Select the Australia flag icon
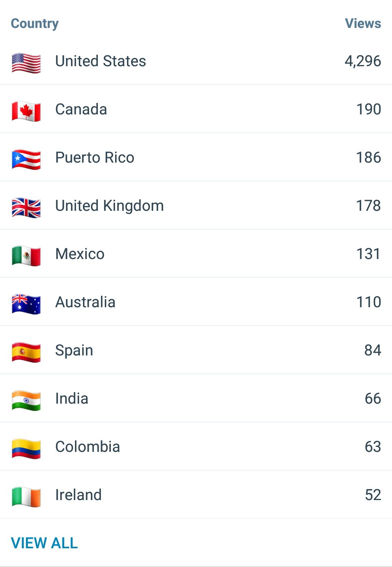The image size is (392, 567). point(26,304)
